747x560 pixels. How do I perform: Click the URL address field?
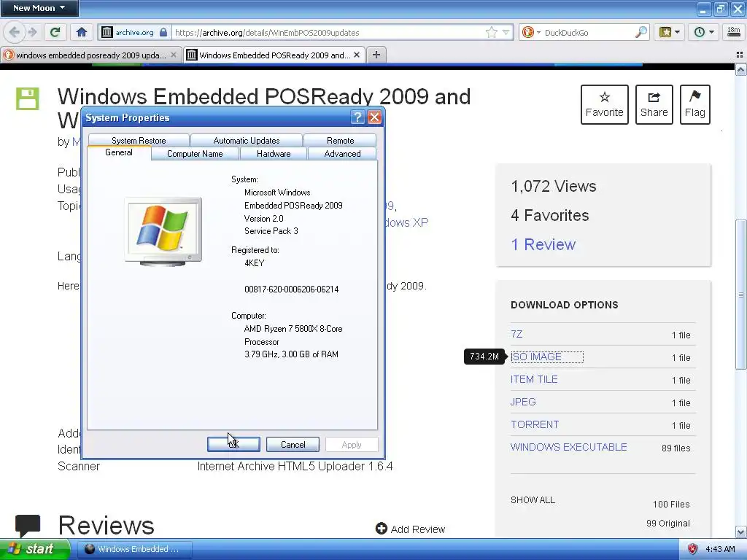(329, 32)
